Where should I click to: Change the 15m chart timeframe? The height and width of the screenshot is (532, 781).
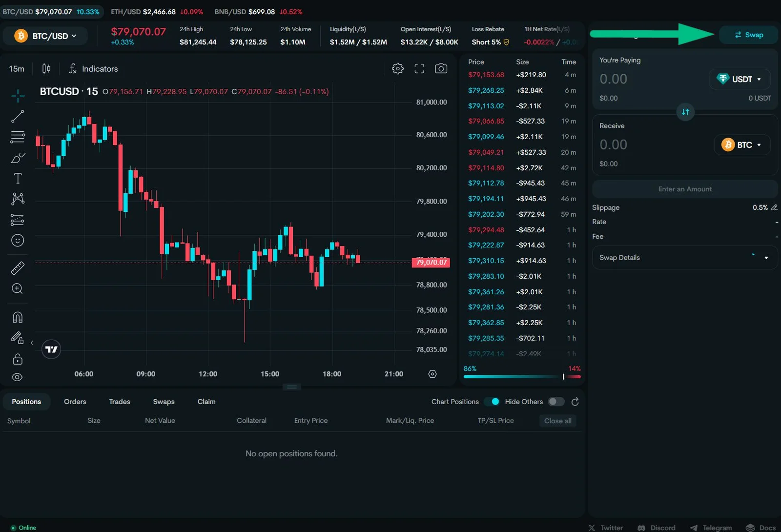(x=17, y=69)
